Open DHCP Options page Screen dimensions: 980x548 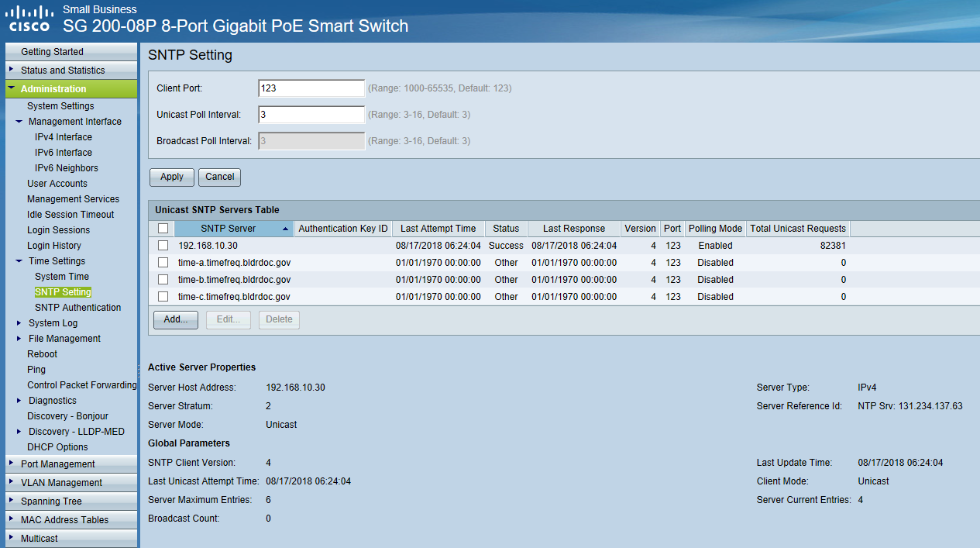pos(58,447)
